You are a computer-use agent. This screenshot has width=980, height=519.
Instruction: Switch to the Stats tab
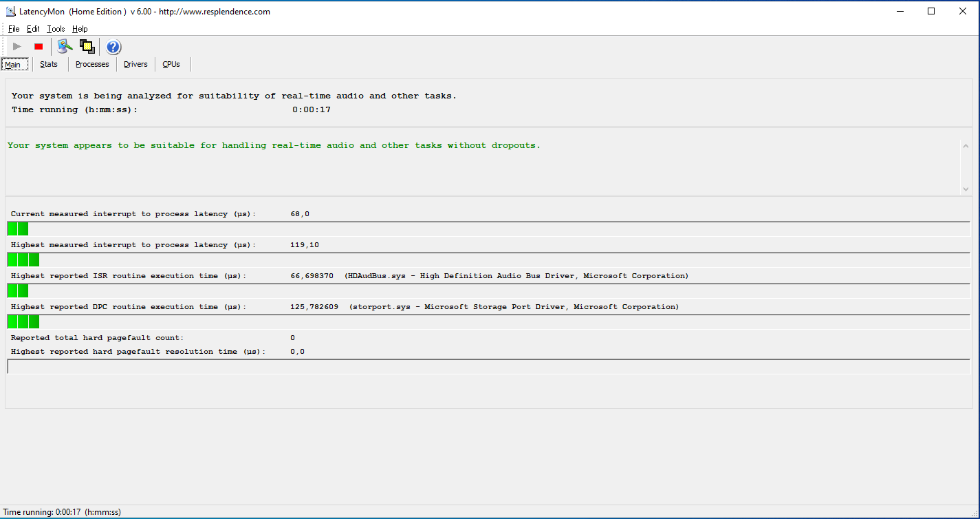click(49, 64)
